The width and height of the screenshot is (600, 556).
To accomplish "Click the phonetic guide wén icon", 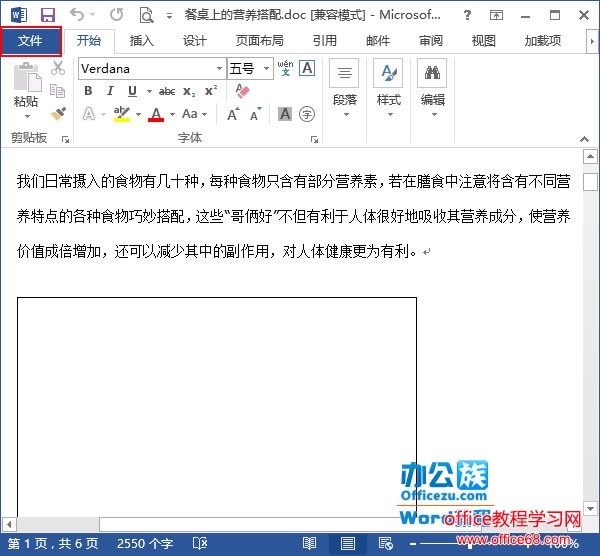I will [x=286, y=68].
